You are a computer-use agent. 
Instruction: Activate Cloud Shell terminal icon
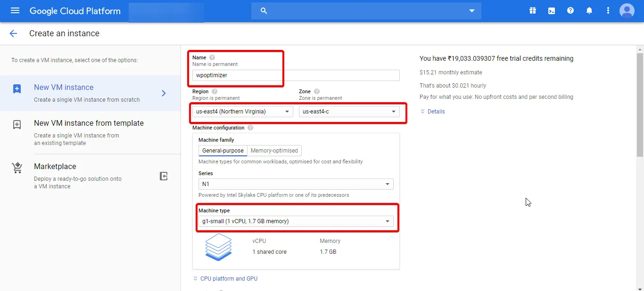click(x=552, y=11)
